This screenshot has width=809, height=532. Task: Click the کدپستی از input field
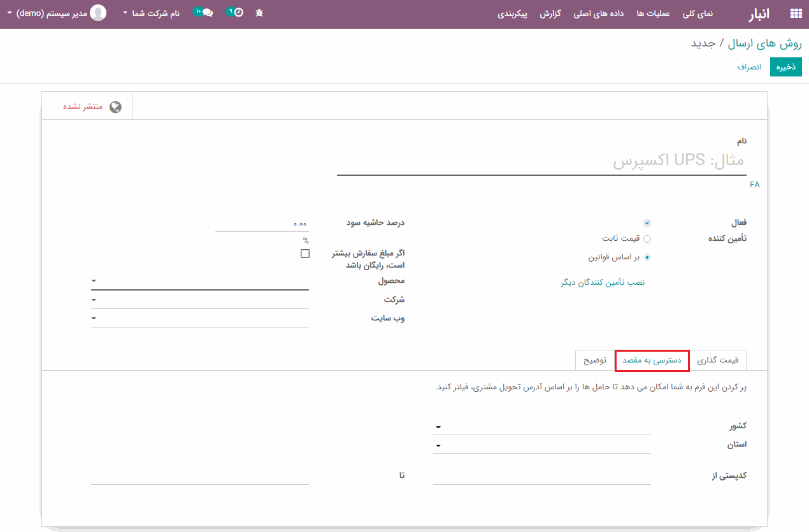click(x=542, y=476)
